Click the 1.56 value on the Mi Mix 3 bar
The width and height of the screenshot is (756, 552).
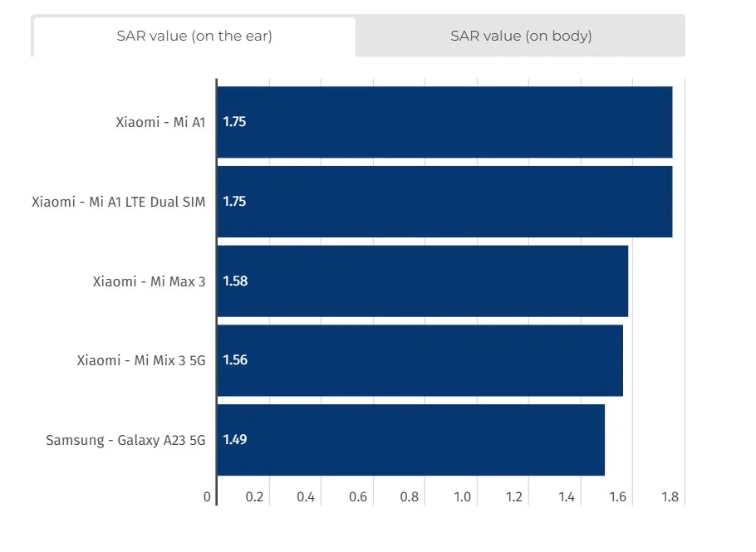click(235, 360)
